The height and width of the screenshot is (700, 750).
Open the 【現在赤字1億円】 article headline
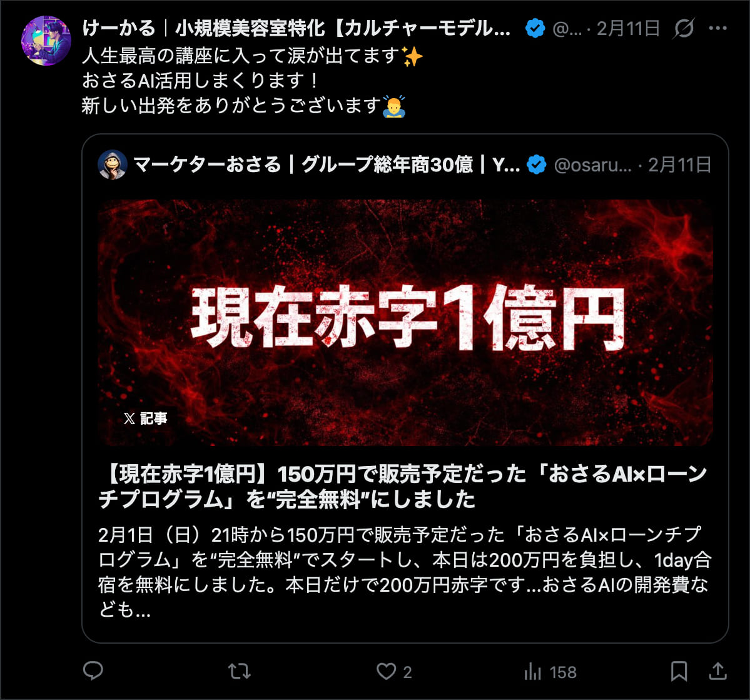[403, 486]
